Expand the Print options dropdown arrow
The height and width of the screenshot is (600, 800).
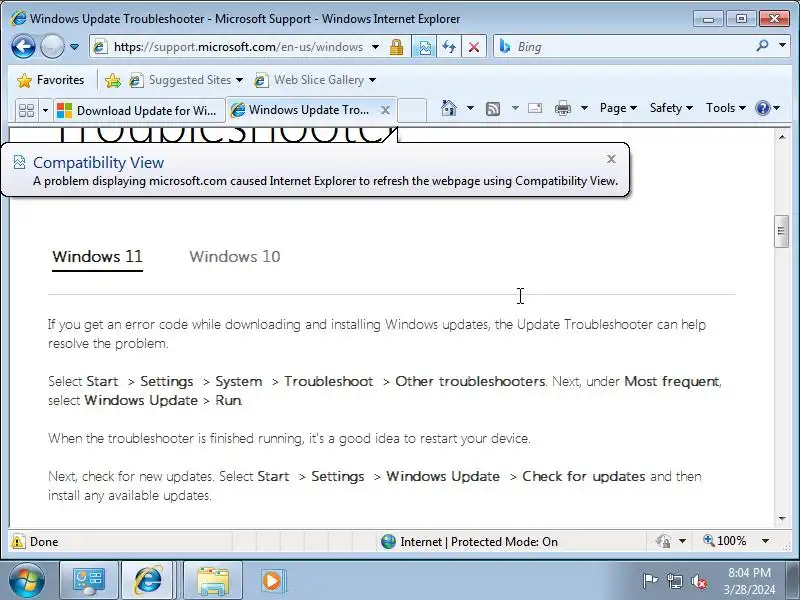(x=584, y=108)
